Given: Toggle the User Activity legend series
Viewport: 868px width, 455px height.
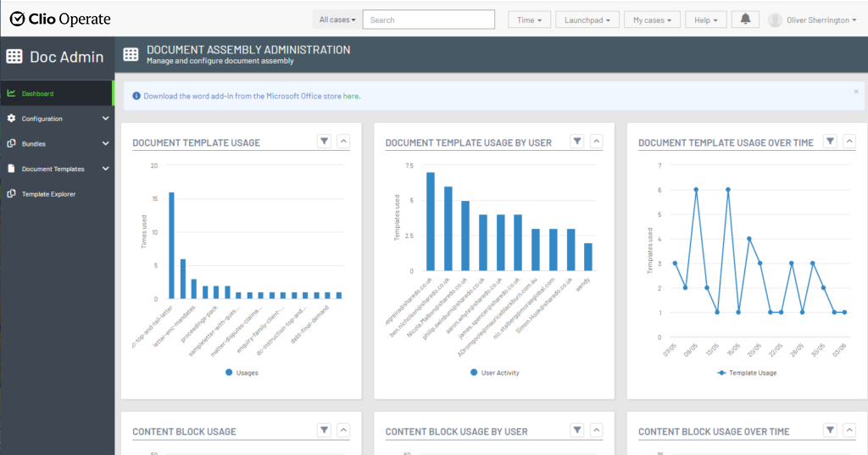Looking at the screenshot, I should pyautogui.click(x=494, y=372).
